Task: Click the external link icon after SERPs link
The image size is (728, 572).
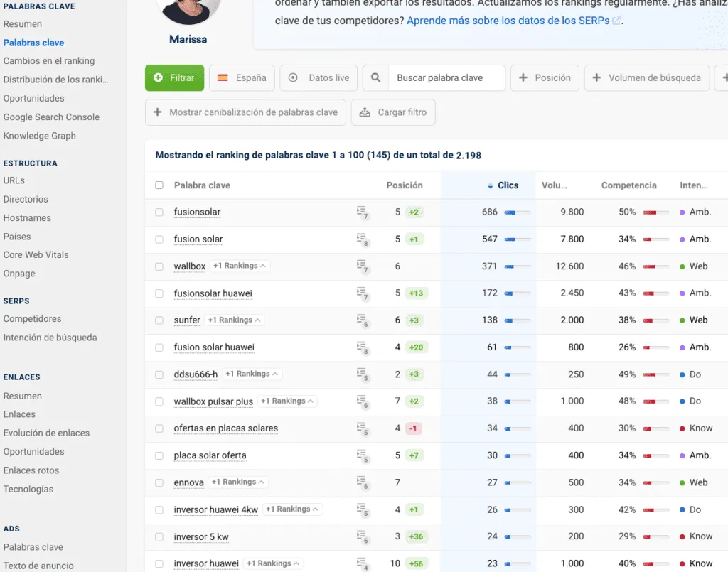Action: point(616,21)
